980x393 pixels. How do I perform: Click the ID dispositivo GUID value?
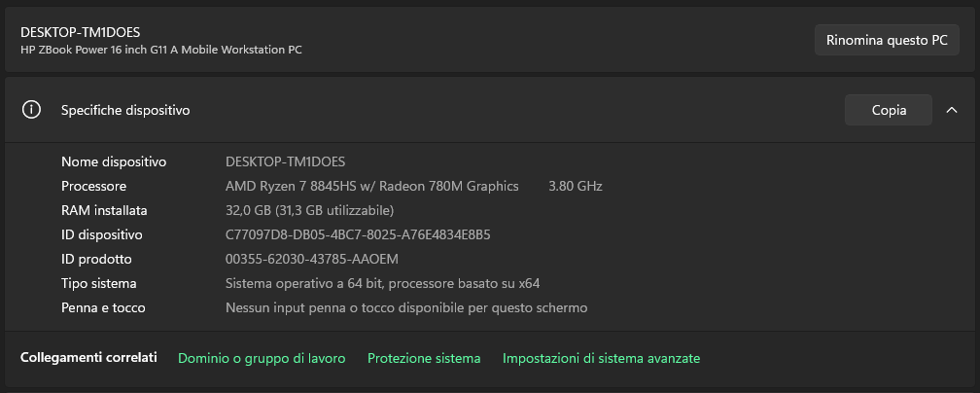pyautogui.click(x=357, y=234)
